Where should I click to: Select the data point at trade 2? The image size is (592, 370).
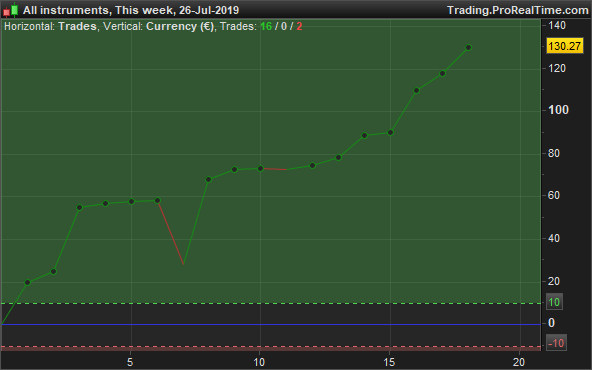pyautogui.click(x=53, y=271)
